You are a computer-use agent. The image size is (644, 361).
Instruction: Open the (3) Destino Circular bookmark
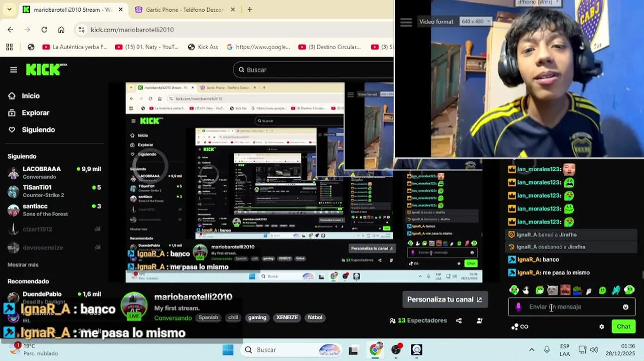(330, 47)
